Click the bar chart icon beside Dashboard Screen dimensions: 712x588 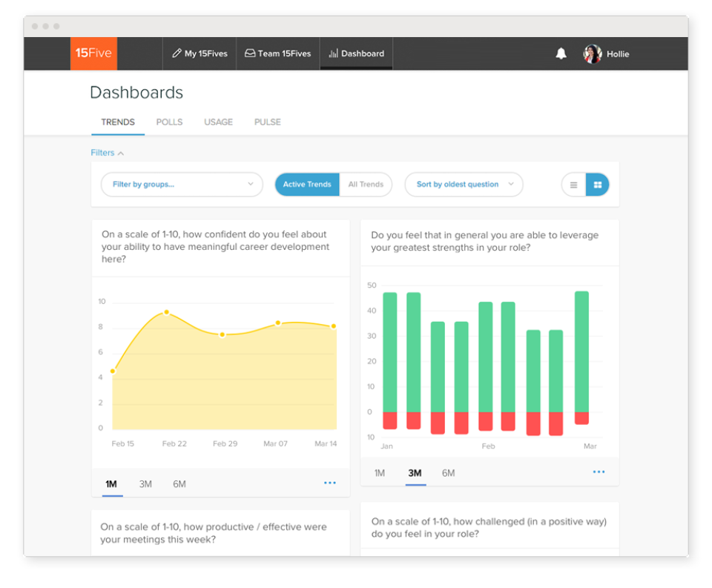[333, 53]
